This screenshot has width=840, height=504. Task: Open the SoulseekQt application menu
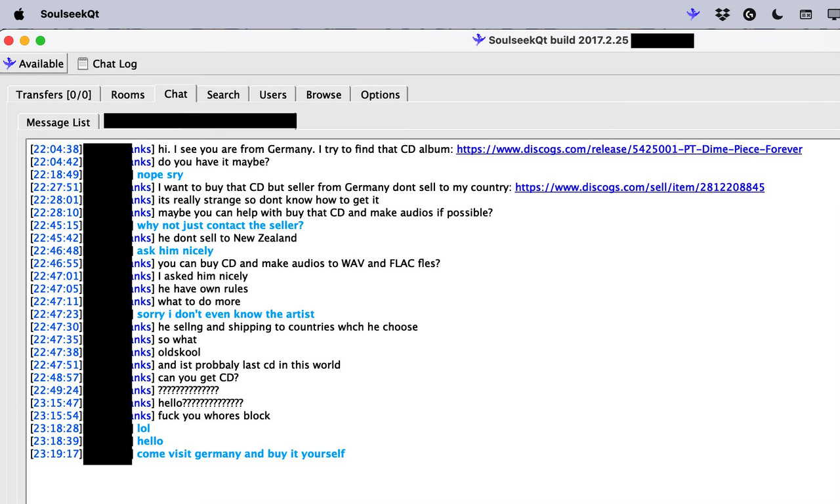point(70,14)
